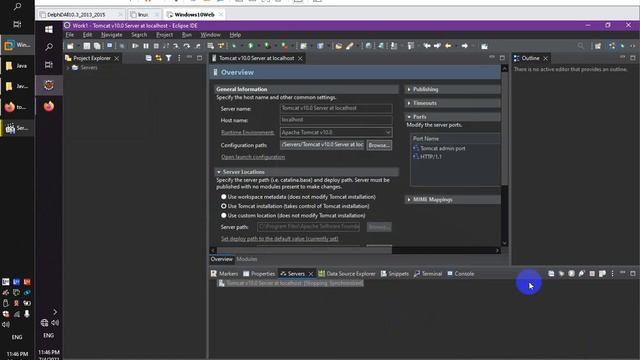The height and width of the screenshot is (360, 640).
Task: Open the Project menu
Action: coord(164,35)
